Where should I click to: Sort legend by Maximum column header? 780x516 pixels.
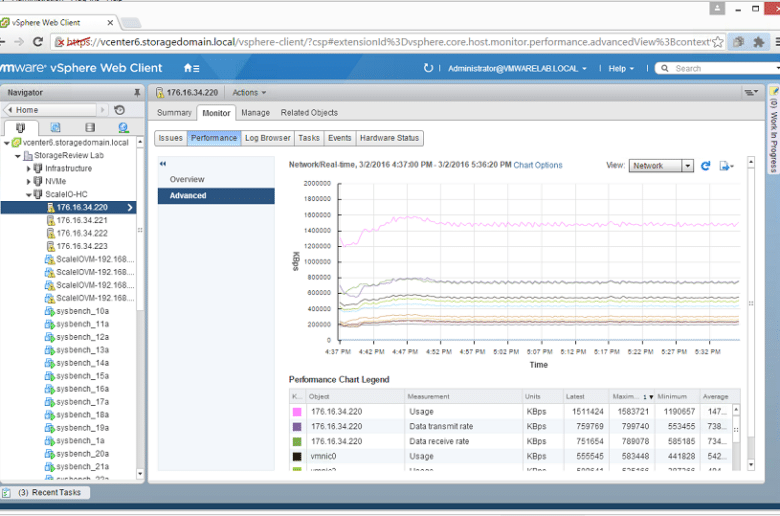631,397
